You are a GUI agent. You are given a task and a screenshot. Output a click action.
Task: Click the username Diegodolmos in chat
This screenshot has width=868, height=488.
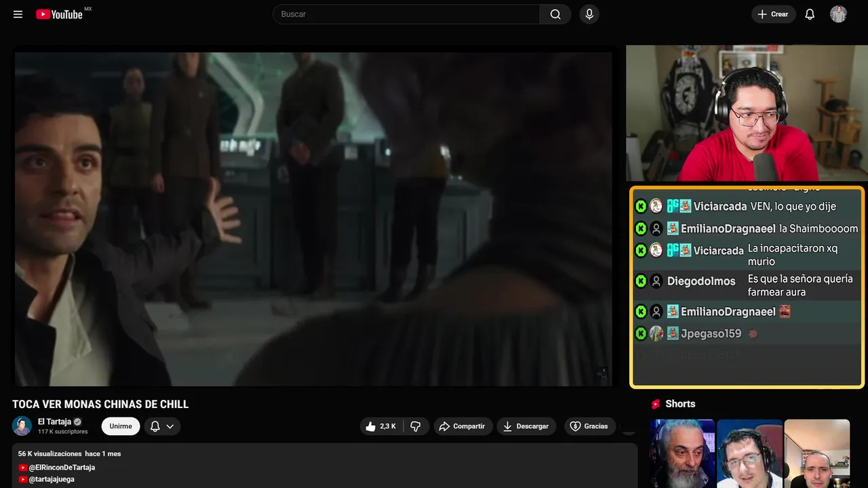pyautogui.click(x=701, y=281)
